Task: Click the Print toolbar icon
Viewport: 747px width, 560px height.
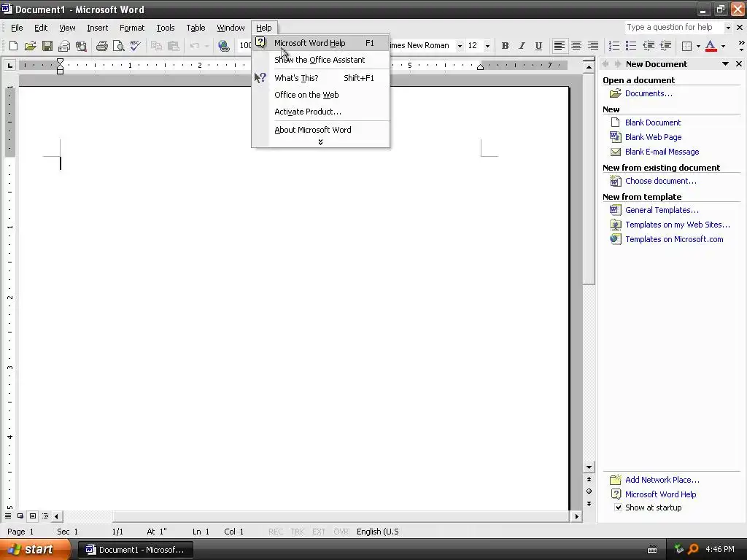Action: (101, 46)
